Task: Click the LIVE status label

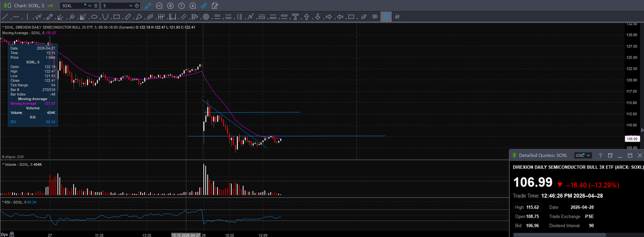Action: tap(50, 5)
